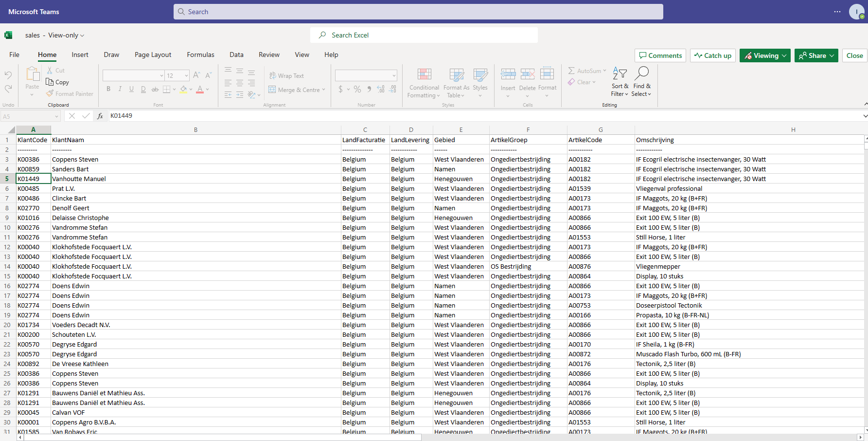Click the Excel app logo icon
This screenshot has height=441, width=868.
[8, 35]
